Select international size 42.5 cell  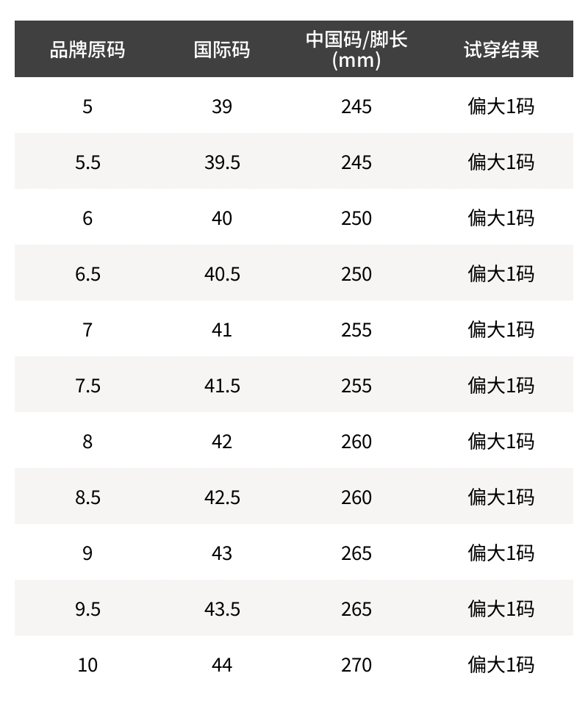221,497
